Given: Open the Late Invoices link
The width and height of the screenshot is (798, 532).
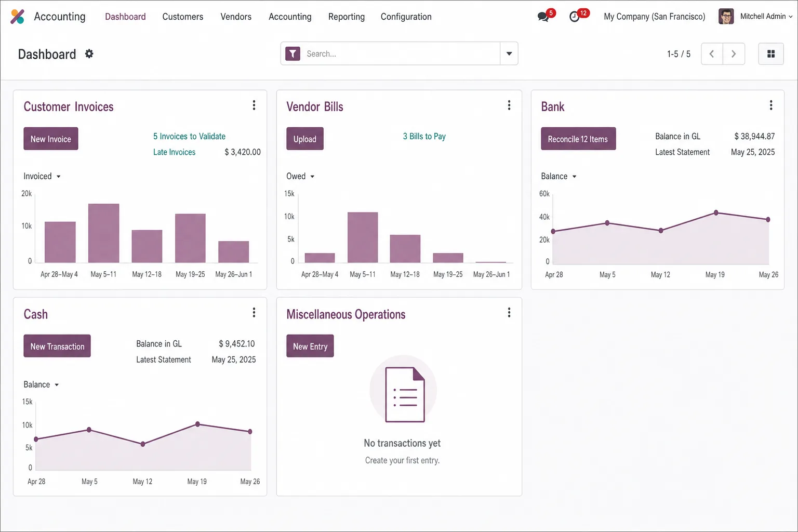Looking at the screenshot, I should (x=174, y=152).
